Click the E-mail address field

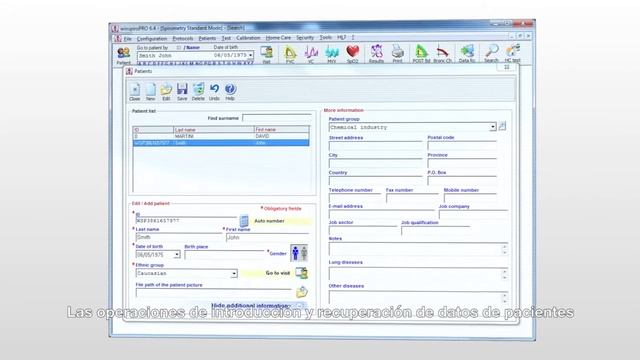tap(382, 215)
